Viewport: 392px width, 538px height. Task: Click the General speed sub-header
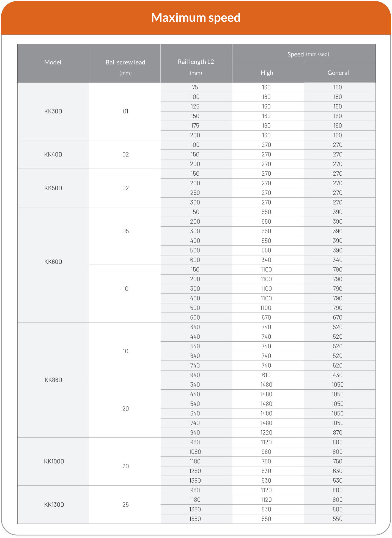[x=338, y=73]
